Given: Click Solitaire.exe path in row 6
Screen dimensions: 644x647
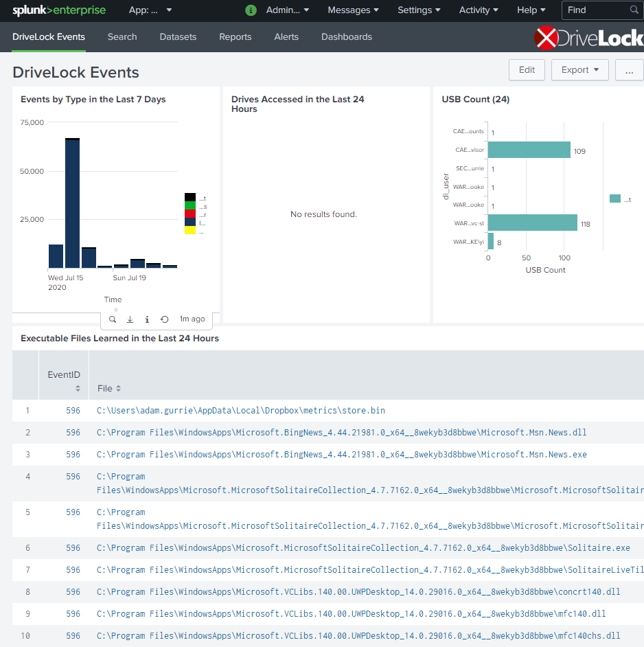Looking at the screenshot, I should pyautogui.click(x=363, y=548).
